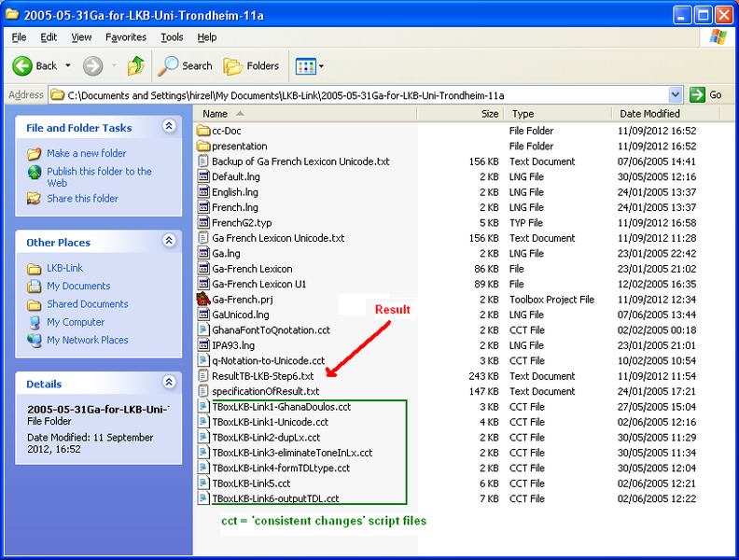Screen dimensions: 739x560
Task: Click the Up one level folder icon
Action: [x=135, y=66]
